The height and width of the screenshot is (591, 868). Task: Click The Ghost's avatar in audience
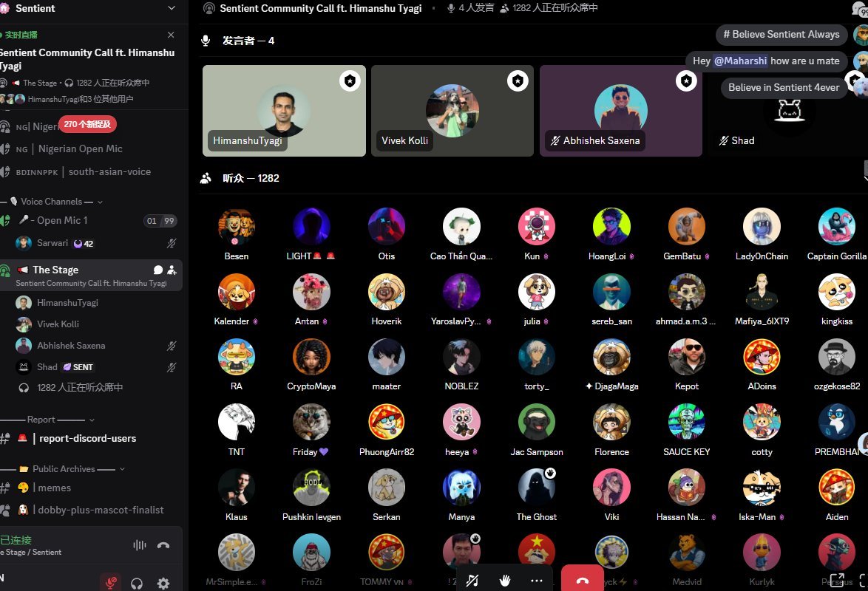click(537, 488)
